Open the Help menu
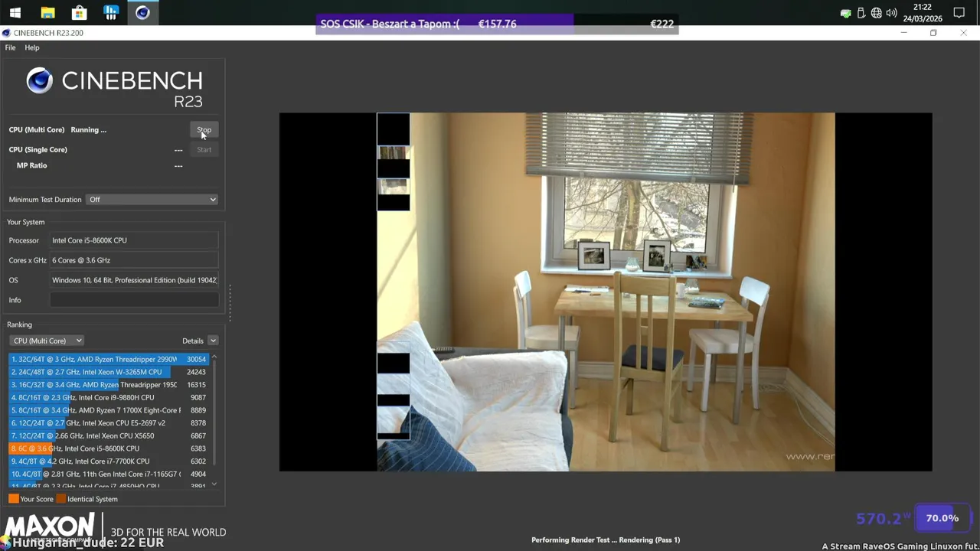Image resolution: width=980 pixels, height=551 pixels. [x=31, y=47]
